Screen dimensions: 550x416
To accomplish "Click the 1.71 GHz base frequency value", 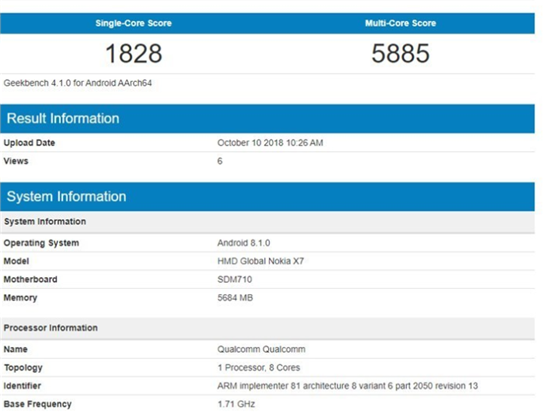I will (236, 404).
